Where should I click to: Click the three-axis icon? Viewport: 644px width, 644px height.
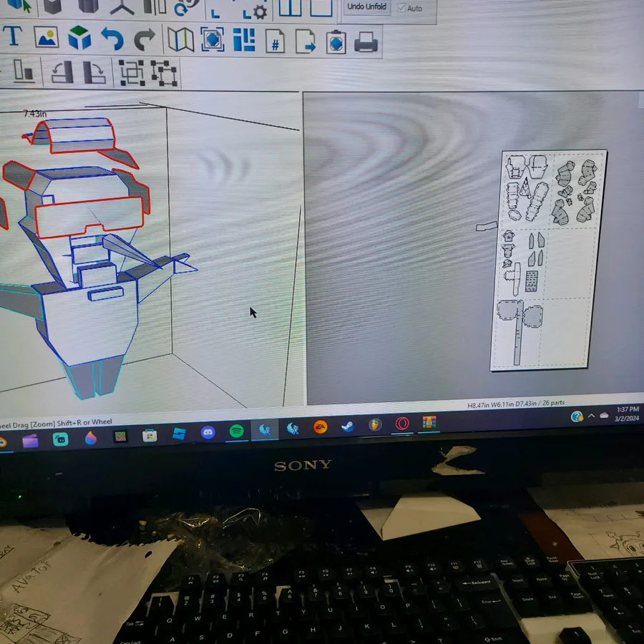click(x=122, y=9)
